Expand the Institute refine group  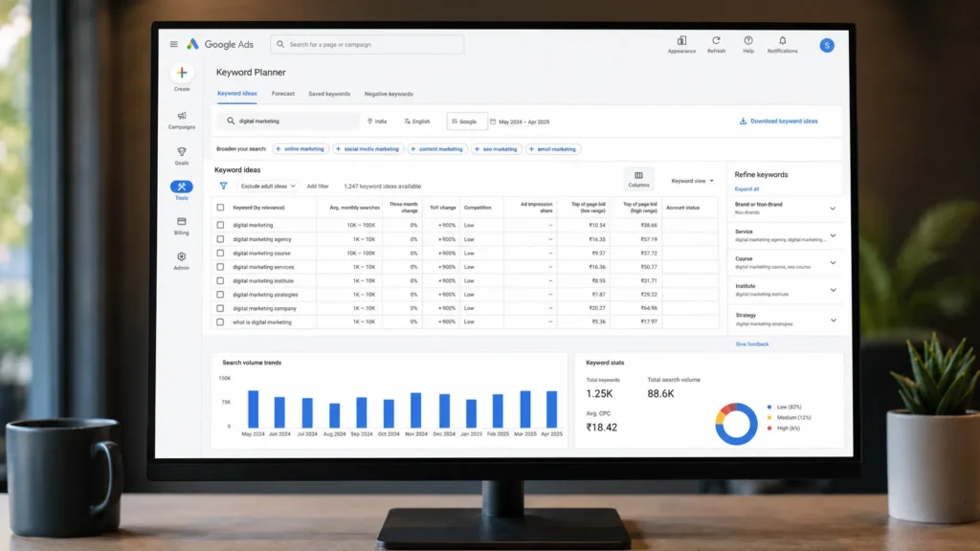833,290
